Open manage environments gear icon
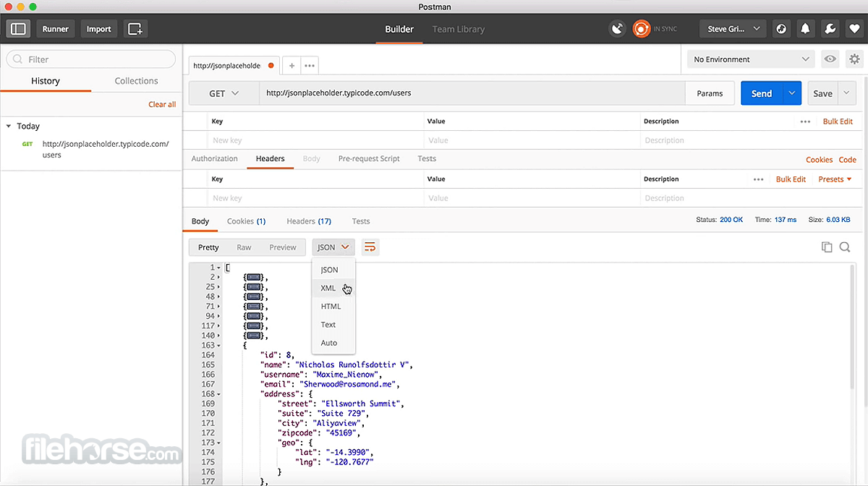 pos(854,59)
